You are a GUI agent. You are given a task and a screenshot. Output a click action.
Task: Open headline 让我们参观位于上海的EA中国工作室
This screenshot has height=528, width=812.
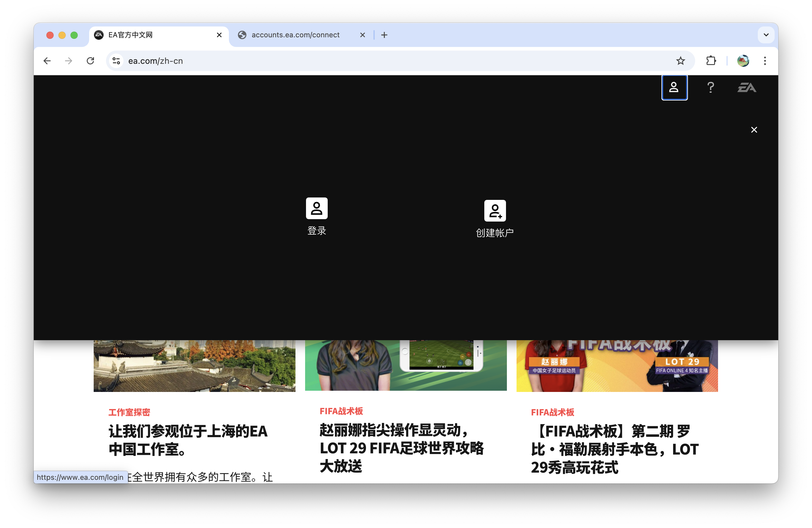[x=188, y=440]
